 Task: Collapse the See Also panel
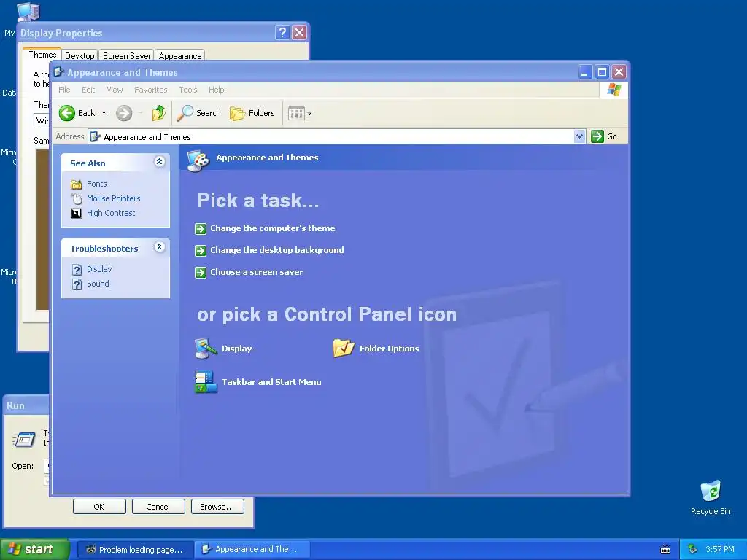click(x=160, y=162)
